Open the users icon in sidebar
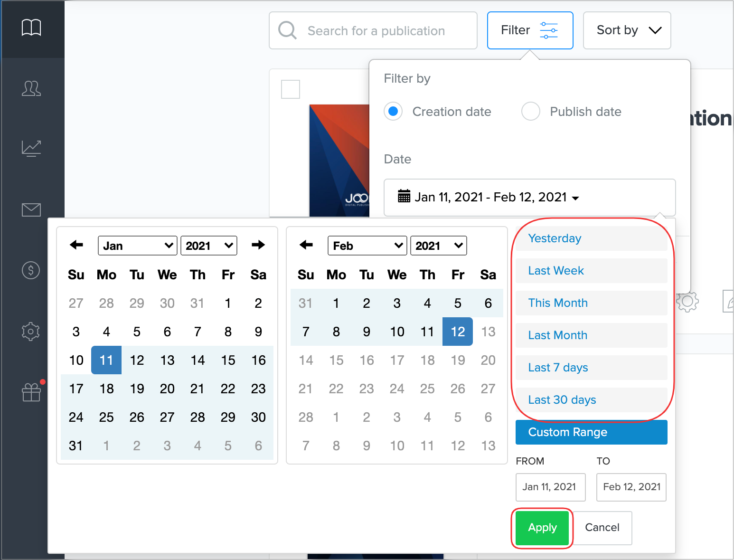 click(x=31, y=88)
